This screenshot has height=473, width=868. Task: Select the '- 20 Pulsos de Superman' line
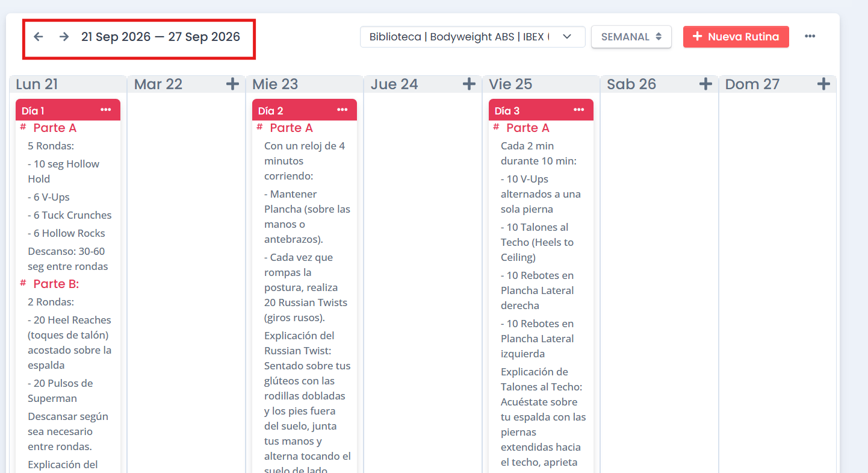[61, 390]
